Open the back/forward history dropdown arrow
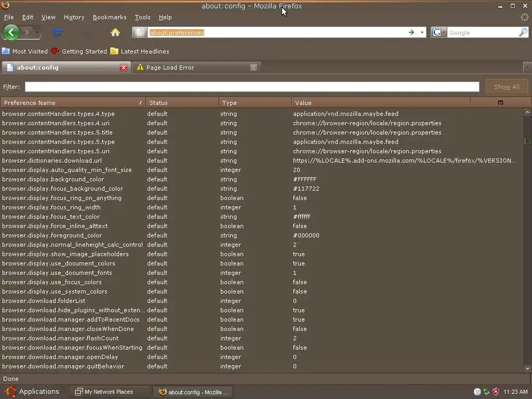532x399 pixels. [x=37, y=33]
